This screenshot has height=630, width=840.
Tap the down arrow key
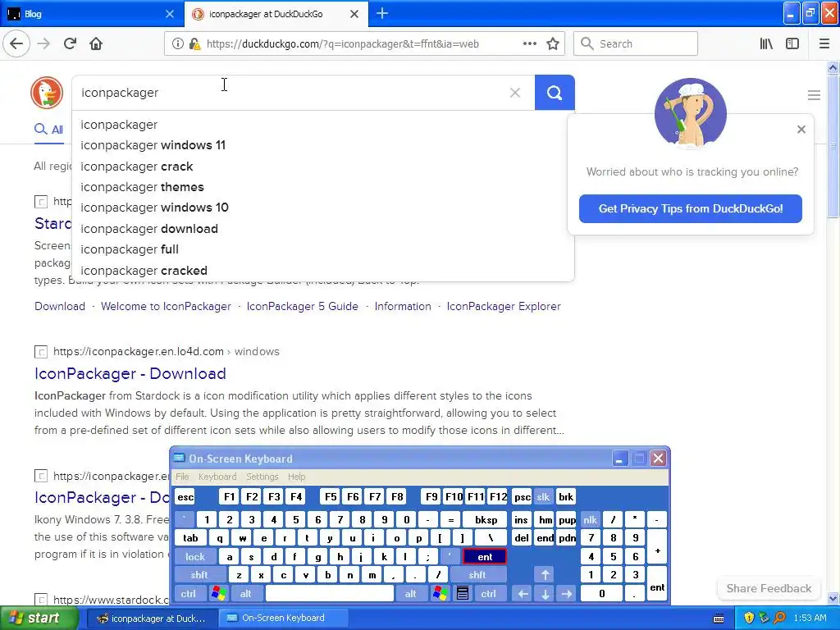[545, 594]
